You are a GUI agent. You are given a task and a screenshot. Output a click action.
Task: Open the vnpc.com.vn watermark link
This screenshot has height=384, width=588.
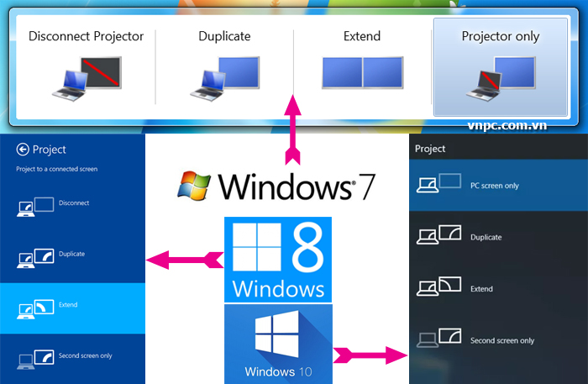[507, 124]
